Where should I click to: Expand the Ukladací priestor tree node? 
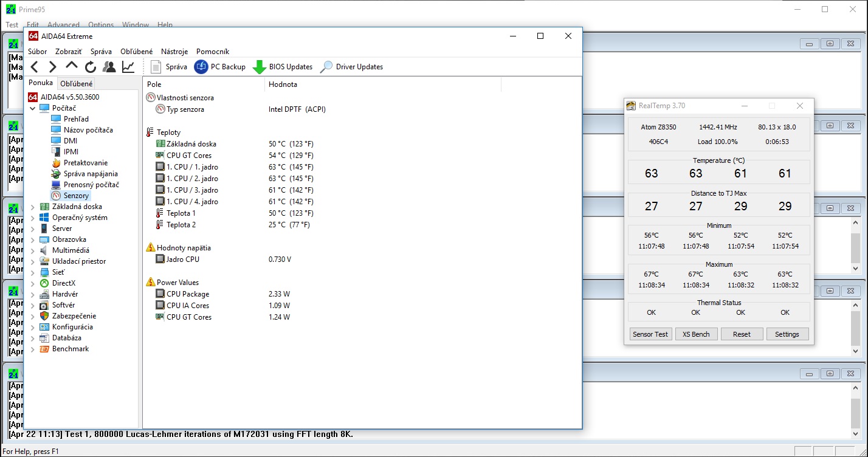click(33, 261)
